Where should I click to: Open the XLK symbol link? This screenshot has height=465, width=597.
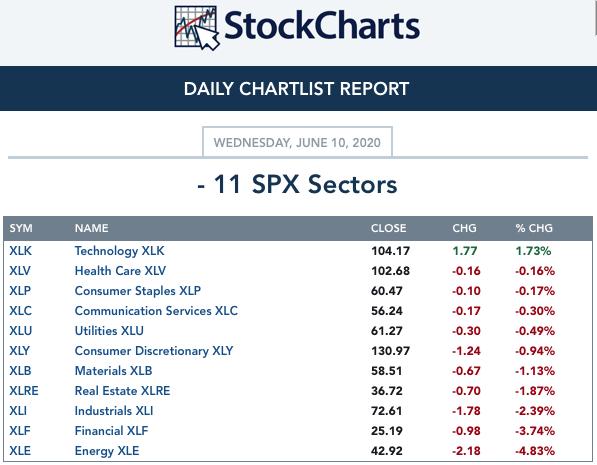(x=21, y=251)
